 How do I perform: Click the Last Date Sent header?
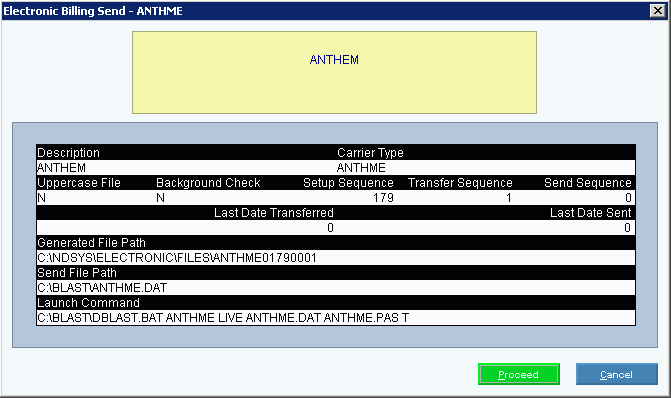tap(591, 213)
